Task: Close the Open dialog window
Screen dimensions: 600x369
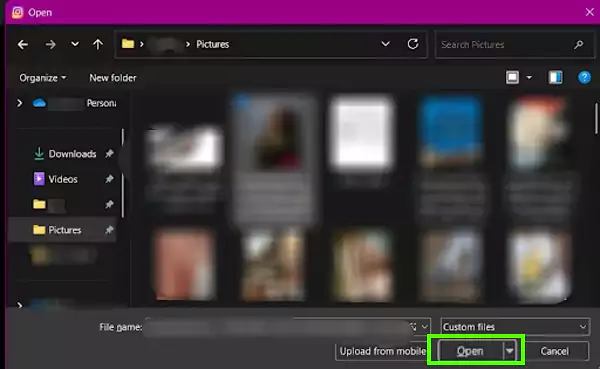Action: click(x=589, y=12)
